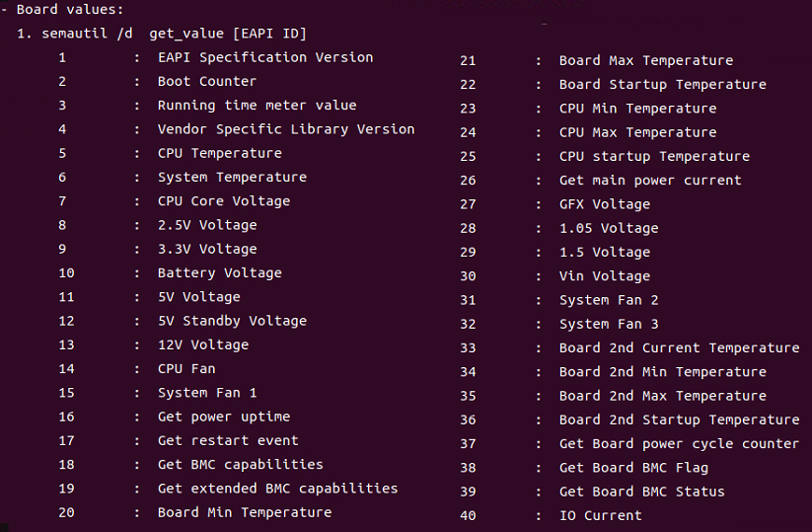Click the GFX Voltage line

(x=604, y=204)
